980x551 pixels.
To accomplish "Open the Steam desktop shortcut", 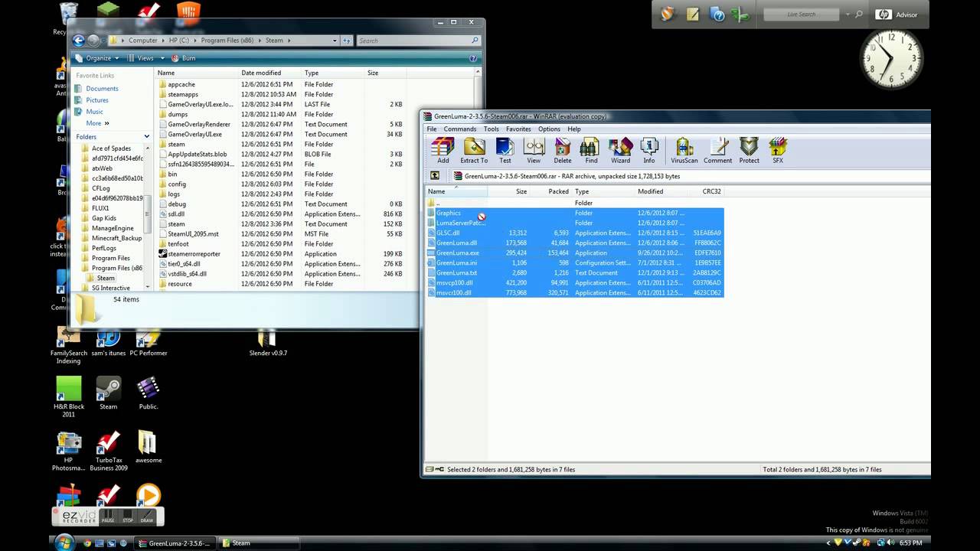I will [108, 393].
